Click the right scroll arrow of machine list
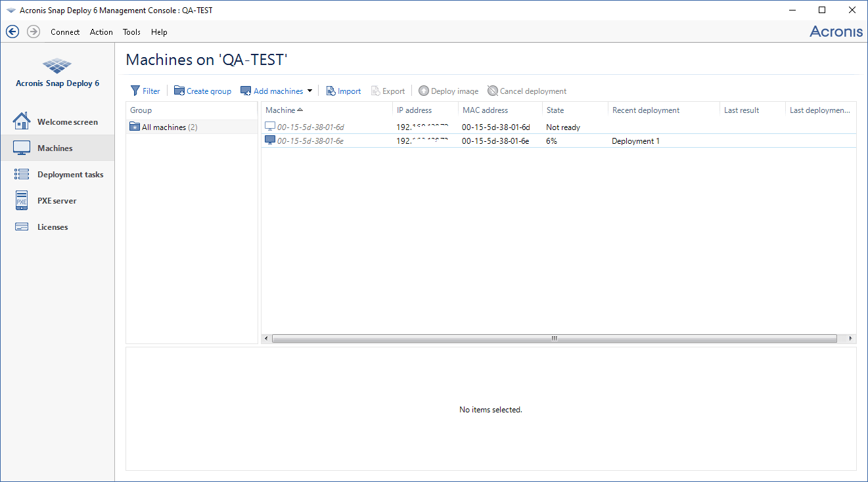868x482 pixels. (851, 338)
